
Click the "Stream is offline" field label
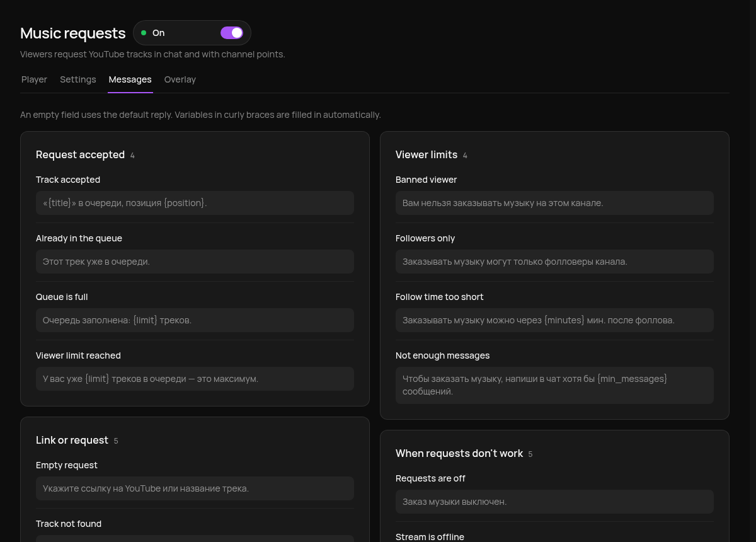[x=430, y=537]
